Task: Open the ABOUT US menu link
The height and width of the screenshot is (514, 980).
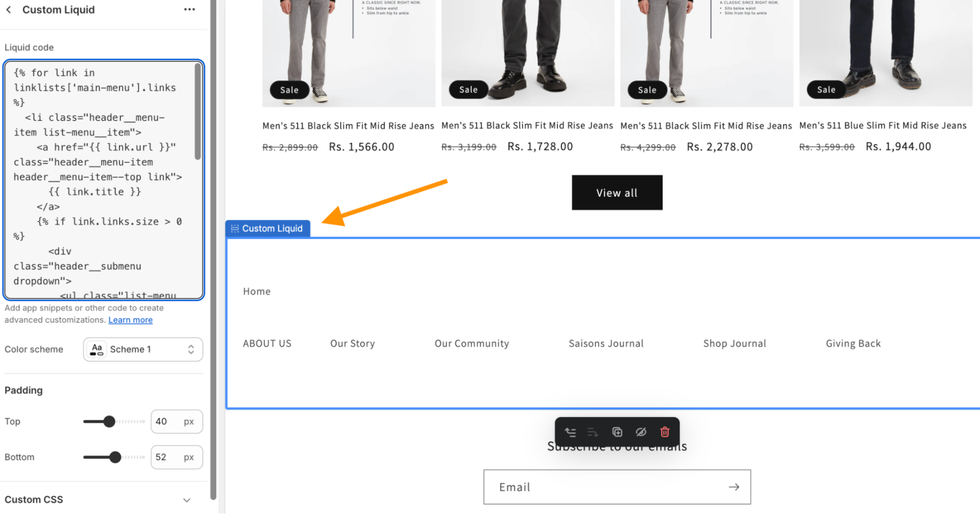Action: pyautogui.click(x=267, y=343)
